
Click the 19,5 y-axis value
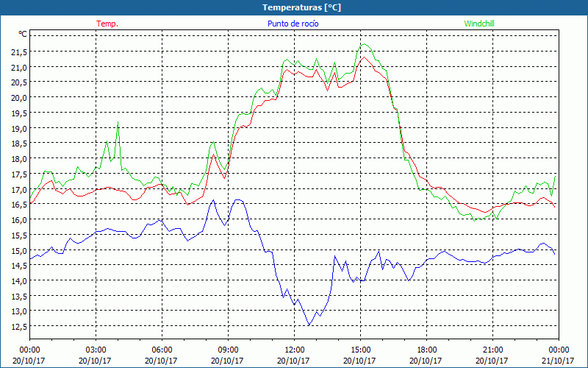19,113
